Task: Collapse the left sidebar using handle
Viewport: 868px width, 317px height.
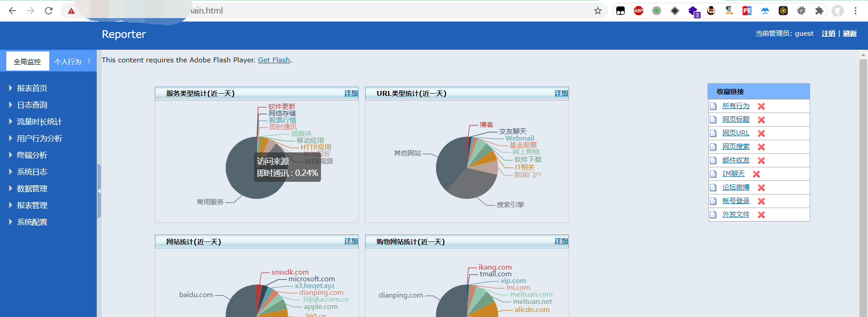Action: point(99,191)
